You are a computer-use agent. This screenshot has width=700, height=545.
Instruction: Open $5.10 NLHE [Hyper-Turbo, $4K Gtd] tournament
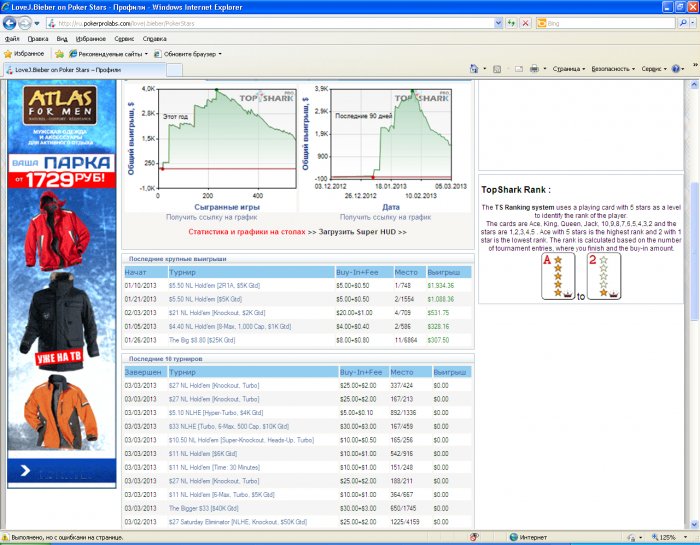(x=216, y=413)
